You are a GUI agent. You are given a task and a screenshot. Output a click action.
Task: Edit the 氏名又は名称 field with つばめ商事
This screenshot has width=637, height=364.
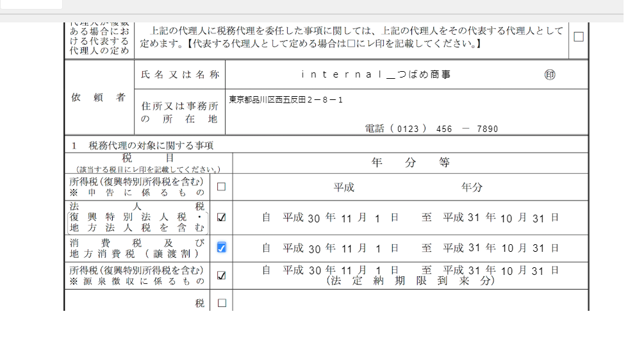coord(376,75)
